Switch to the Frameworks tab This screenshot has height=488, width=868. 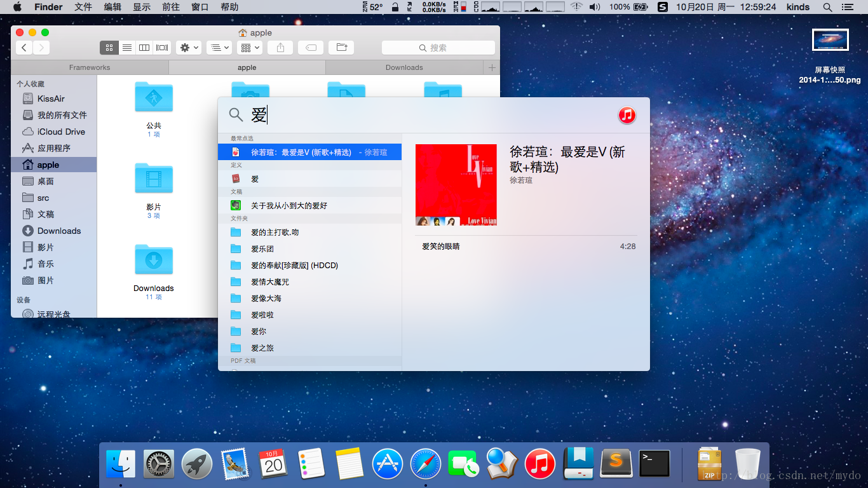tap(90, 67)
